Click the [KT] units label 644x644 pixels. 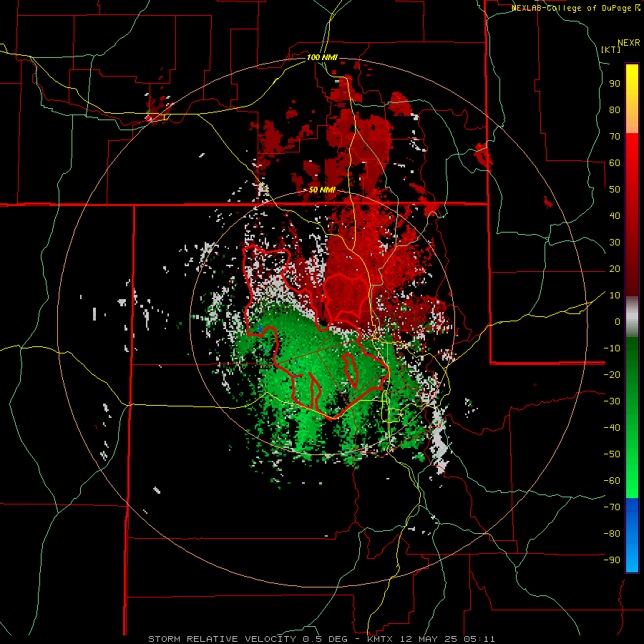click(610, 49)
